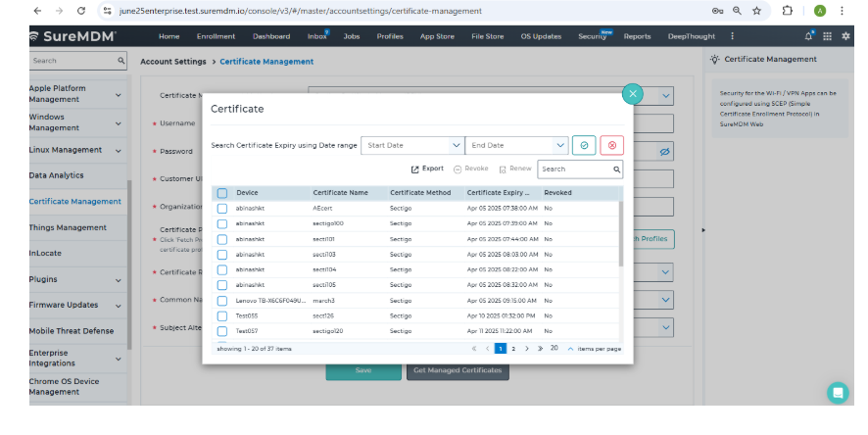868x435 pixels.
Task: Expand the items per page selector
Action: point(570,348)
